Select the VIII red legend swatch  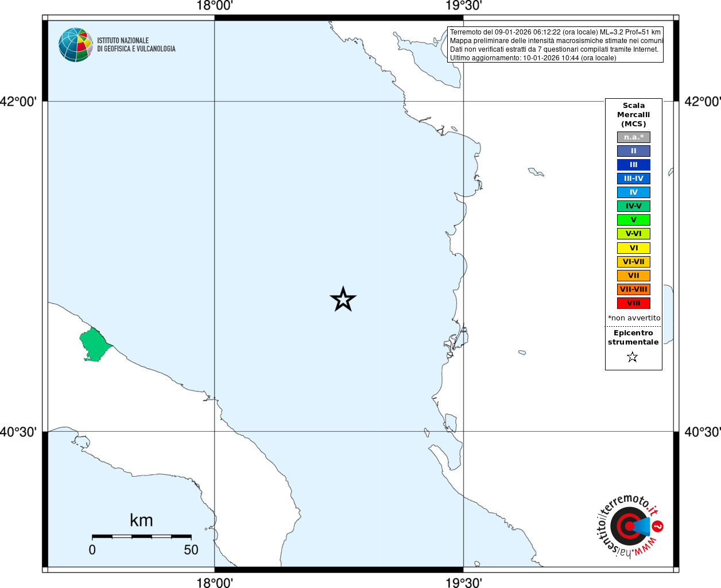point(634,303)
